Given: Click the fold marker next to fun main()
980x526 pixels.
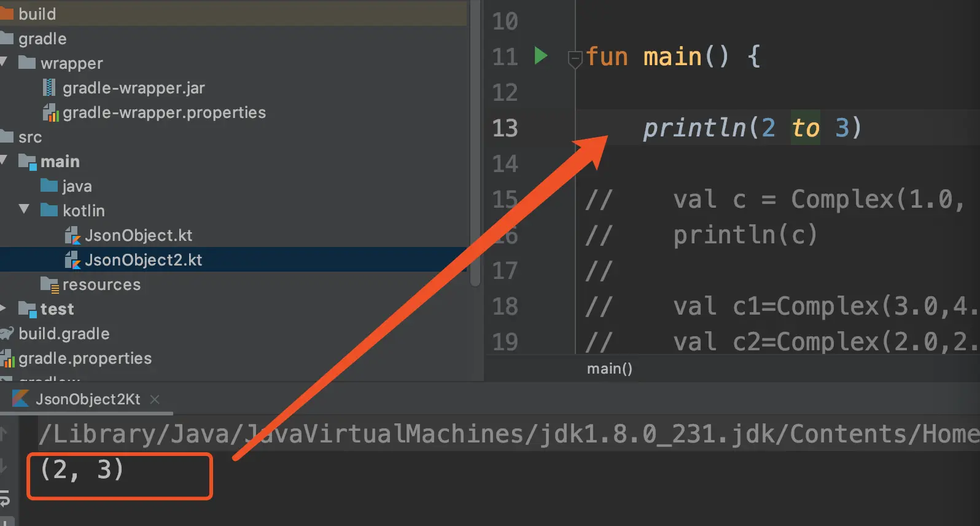Looking at the screenshot, I should click(575, 59).
